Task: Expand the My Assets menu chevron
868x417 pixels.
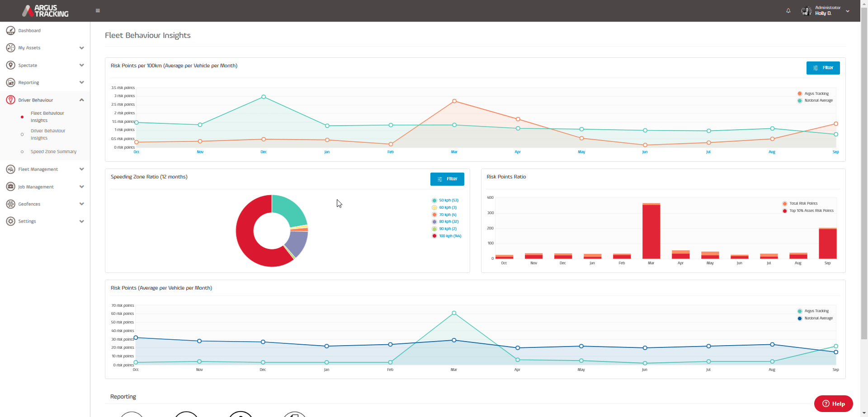Action: [x=82, y=48]
